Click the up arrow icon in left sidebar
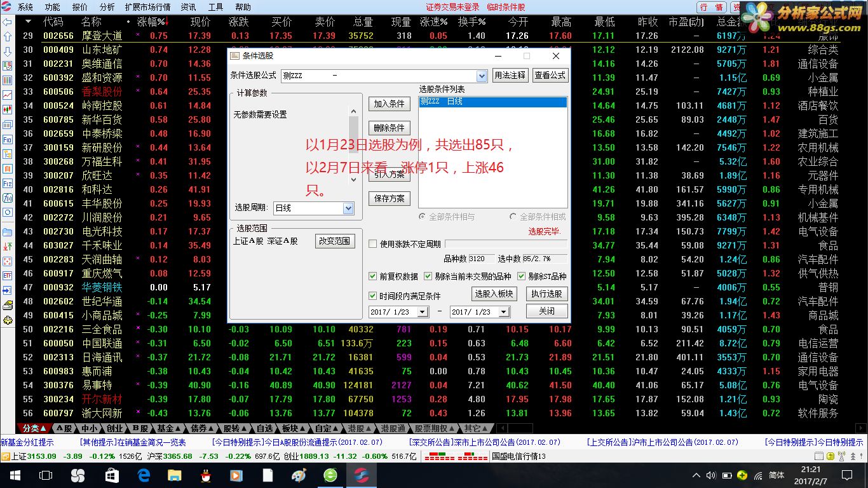This screenshot has height=488, width=868. pos(8,36)
